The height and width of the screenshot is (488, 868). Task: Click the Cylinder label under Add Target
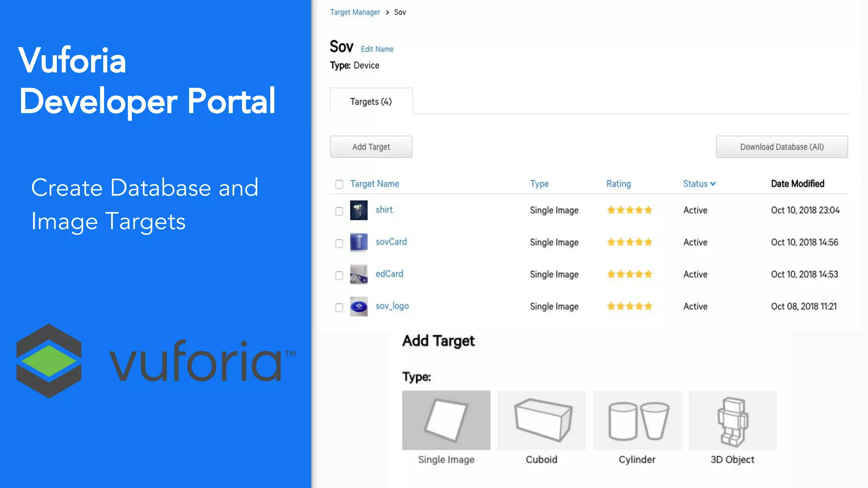637,460
